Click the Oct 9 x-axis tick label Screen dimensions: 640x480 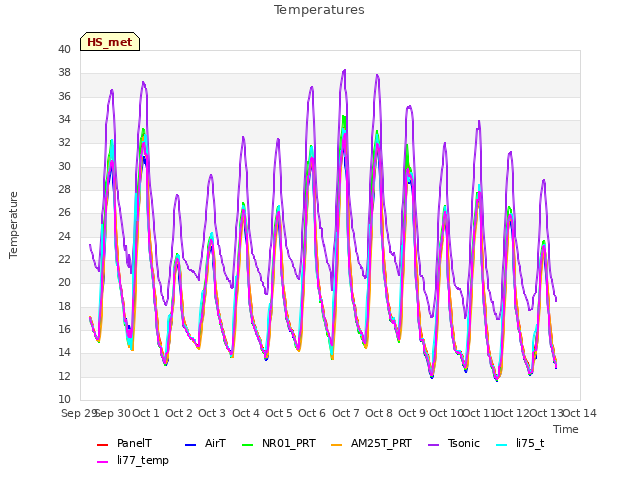pyautogui.click(x=412, y=413)
